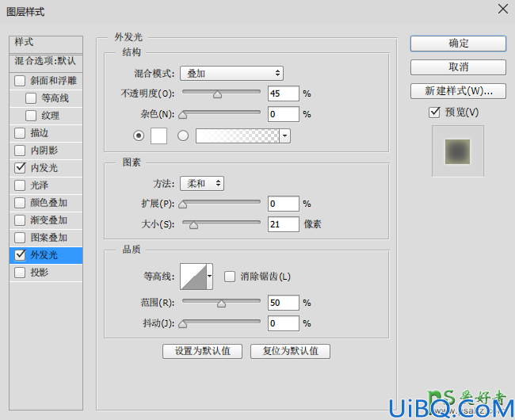Enable 等高线 checkbox in style list

coord(31,98)
